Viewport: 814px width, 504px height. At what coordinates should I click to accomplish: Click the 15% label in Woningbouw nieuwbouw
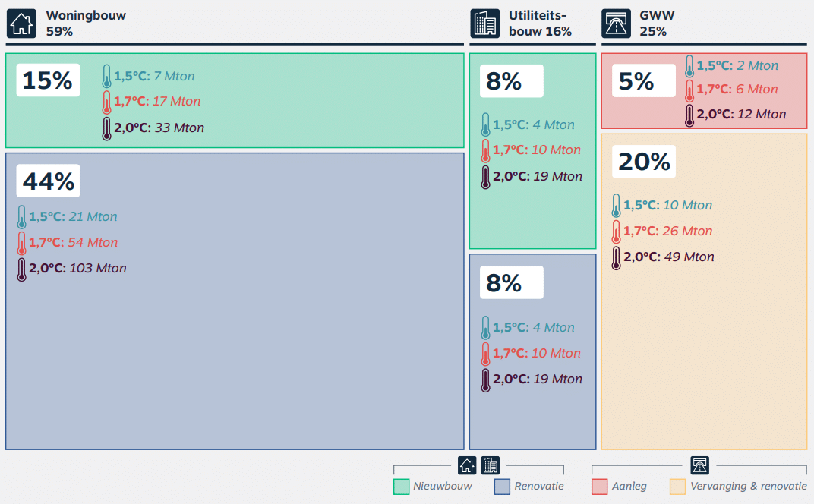point(48,80)
